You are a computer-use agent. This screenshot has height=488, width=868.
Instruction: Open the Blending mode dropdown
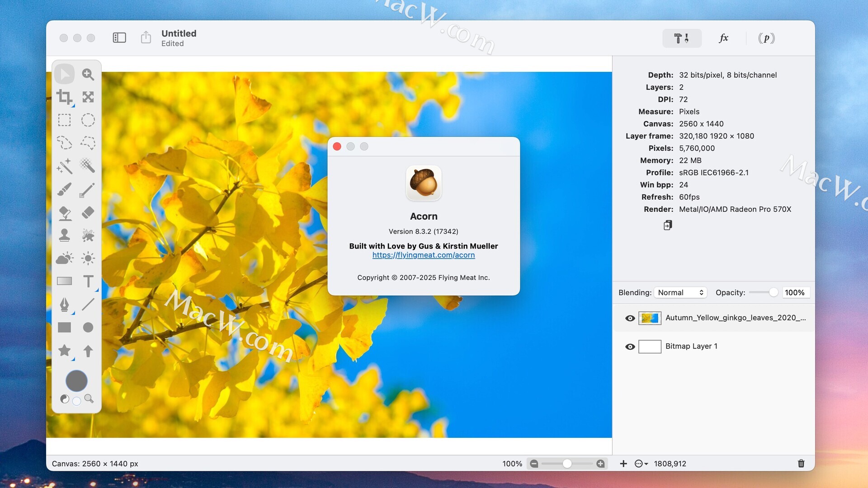(x=680, y=292)
